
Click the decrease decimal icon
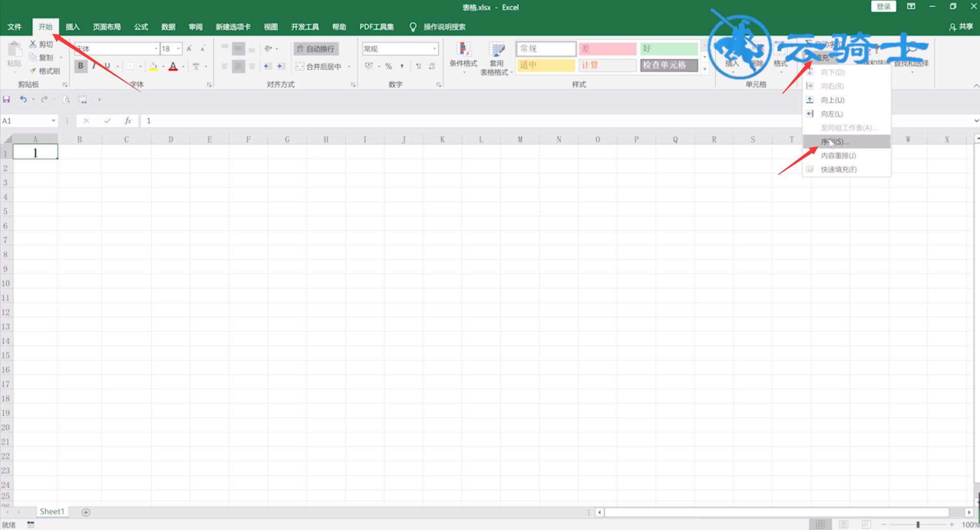[x=432, y=66]
